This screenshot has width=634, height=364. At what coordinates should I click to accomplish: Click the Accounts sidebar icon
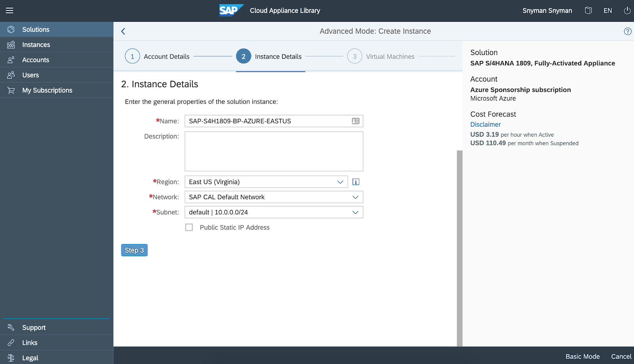(x=11, y=60)
